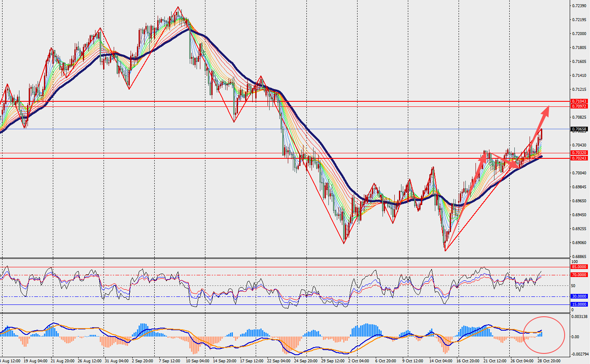Viewport: 590px width, 364px height.
Task: Click the 0.70320 red price level label
Action: (x=579, y=153)
